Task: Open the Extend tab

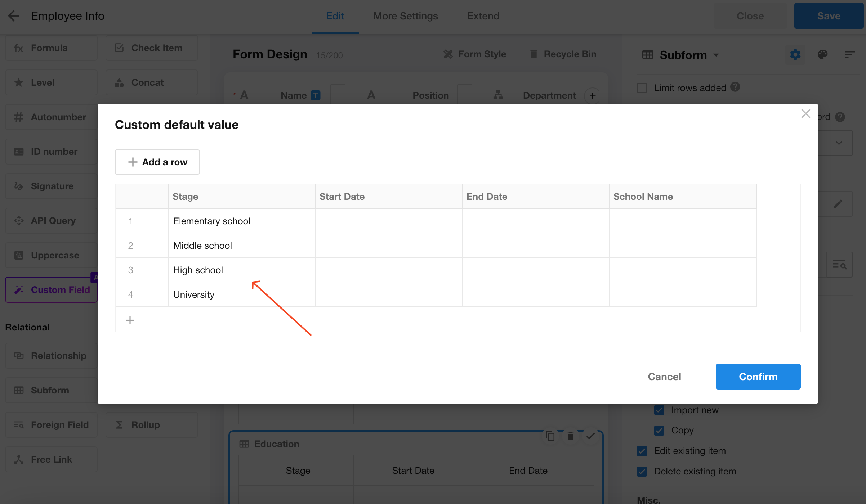Action: pos(483,16)
